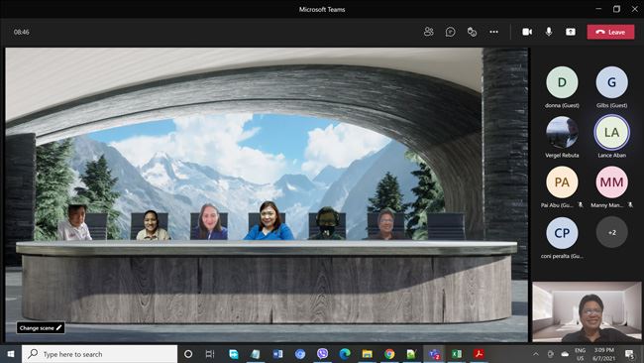This screenshot has width=644, height=363.
Task: Click Vergel Rebuta name label
Action: [x=562, y=155]
